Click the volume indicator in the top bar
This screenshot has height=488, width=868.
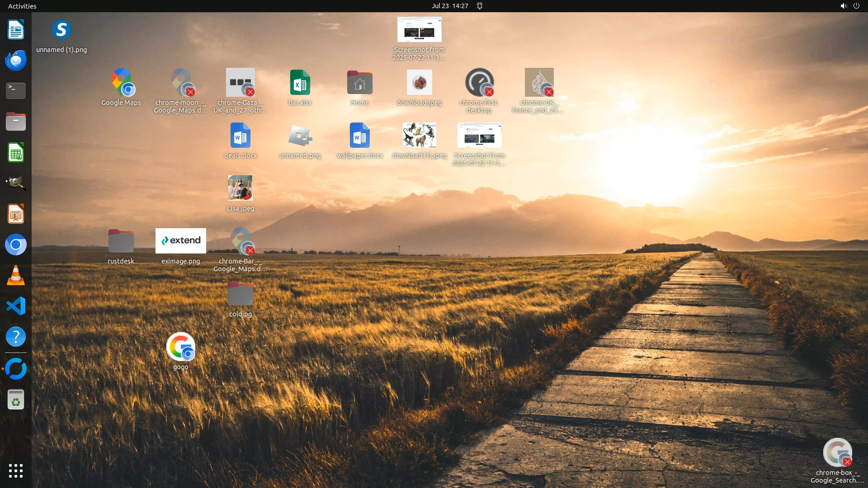843,6
